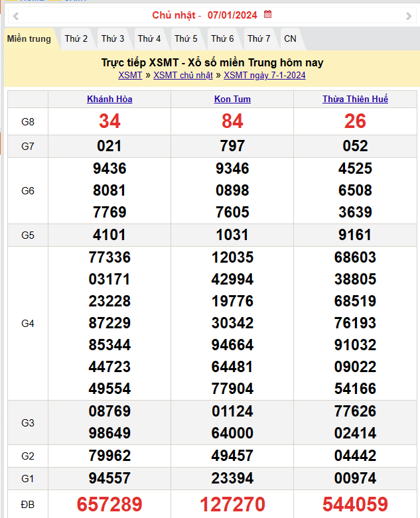Click G4 number 87229

coord(109,323)
